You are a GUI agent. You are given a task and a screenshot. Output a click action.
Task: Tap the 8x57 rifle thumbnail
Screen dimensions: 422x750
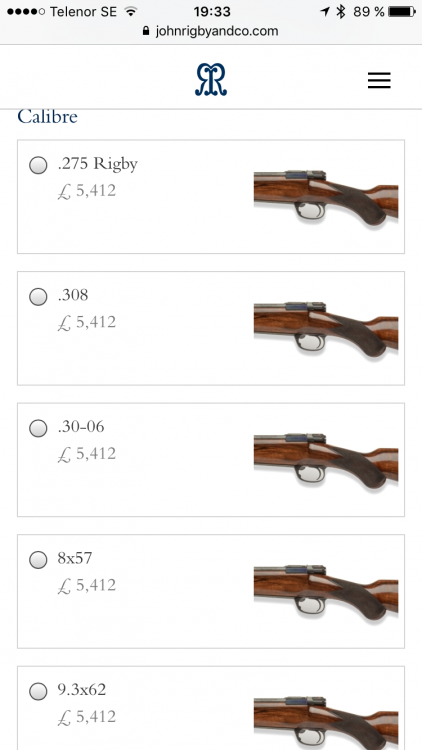point(326,592)
